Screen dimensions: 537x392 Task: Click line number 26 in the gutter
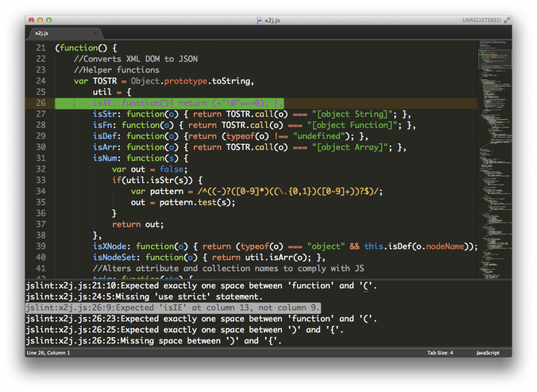pyautogui.click(x=41, y=103)
